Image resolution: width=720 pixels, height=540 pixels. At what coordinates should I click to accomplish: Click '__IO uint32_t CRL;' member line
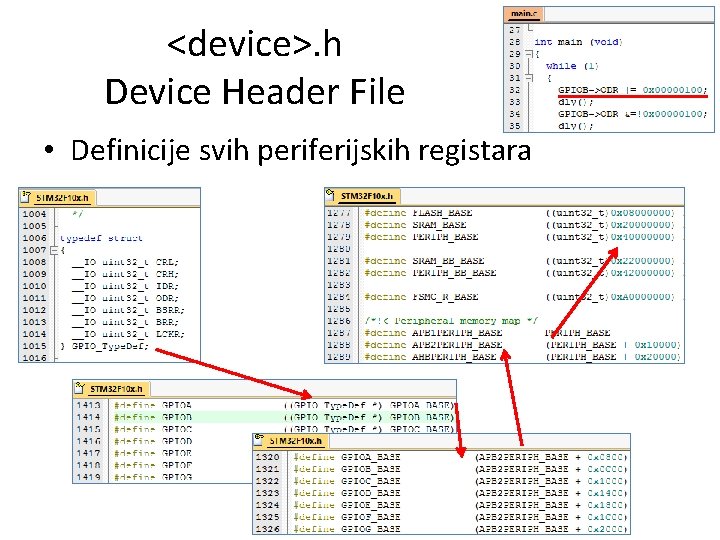pyautogui.click(x=125, y=262)
